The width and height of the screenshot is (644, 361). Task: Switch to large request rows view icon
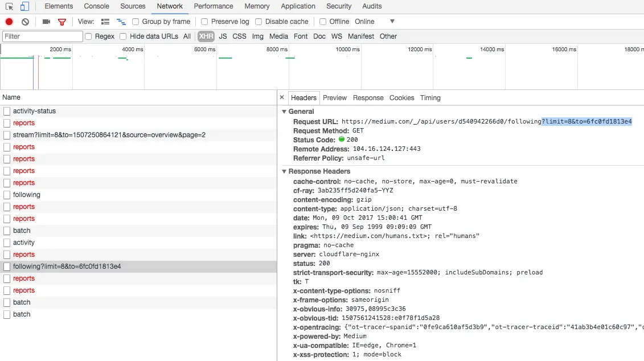click(105, 22)
